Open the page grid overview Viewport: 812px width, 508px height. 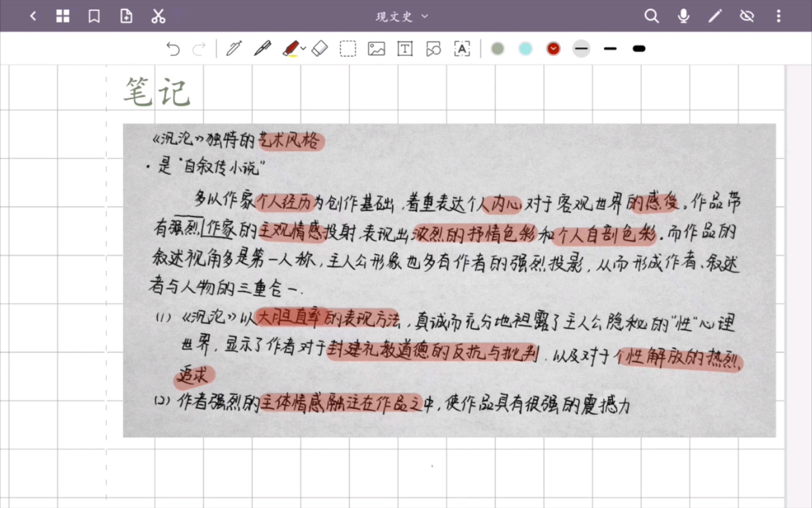point(62,16)
